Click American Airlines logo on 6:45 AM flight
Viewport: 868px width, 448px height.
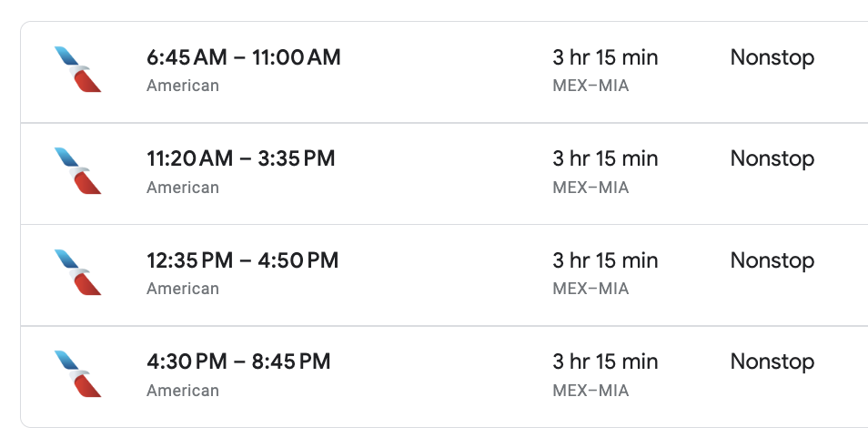click(x=78, y=69)
